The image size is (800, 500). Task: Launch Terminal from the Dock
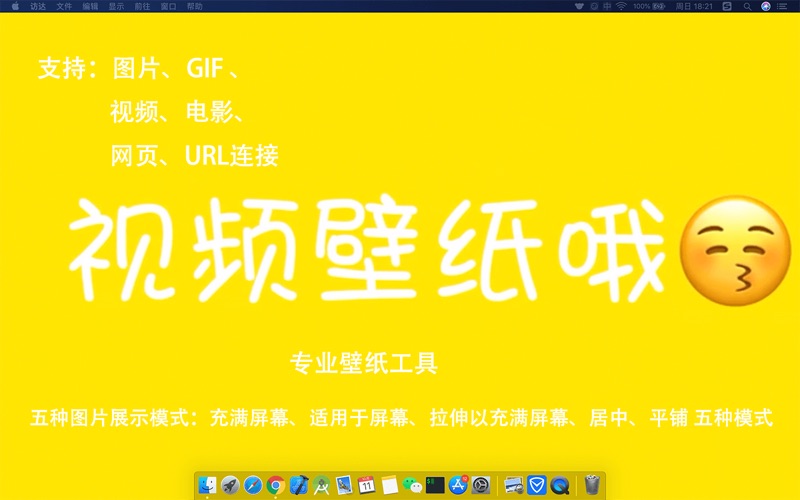point(435,485)
